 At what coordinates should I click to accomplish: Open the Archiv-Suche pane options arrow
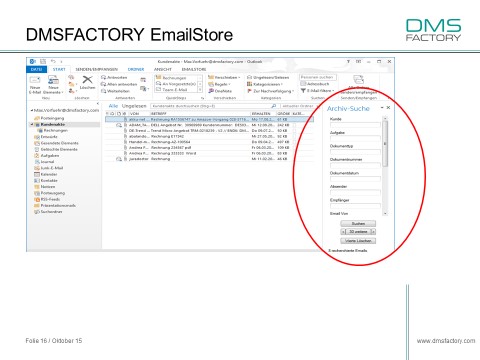382,108
